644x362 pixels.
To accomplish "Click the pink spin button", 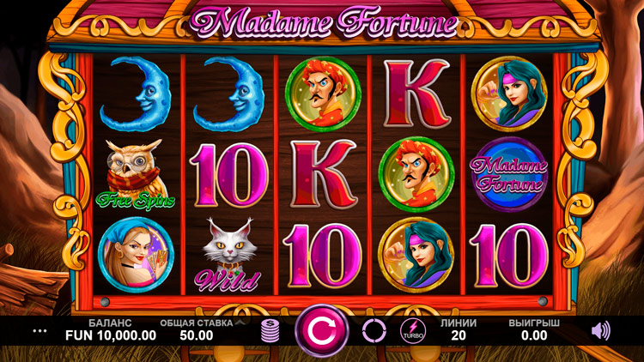I will [x=322, y=330].
